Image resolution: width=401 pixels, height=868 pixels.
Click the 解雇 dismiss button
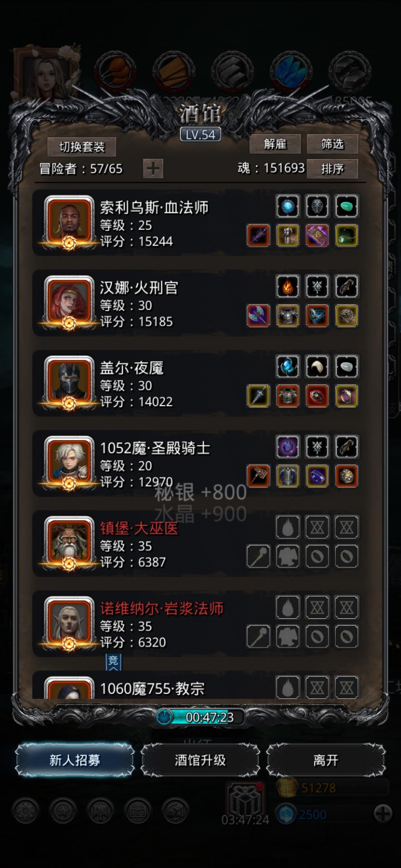pyautogui.click(x=275, y=144)
